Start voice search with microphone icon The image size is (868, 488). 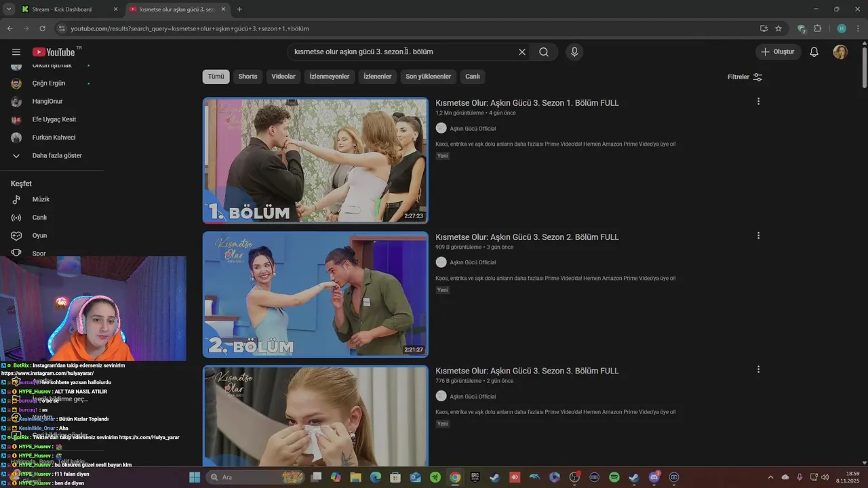(574, 52)
